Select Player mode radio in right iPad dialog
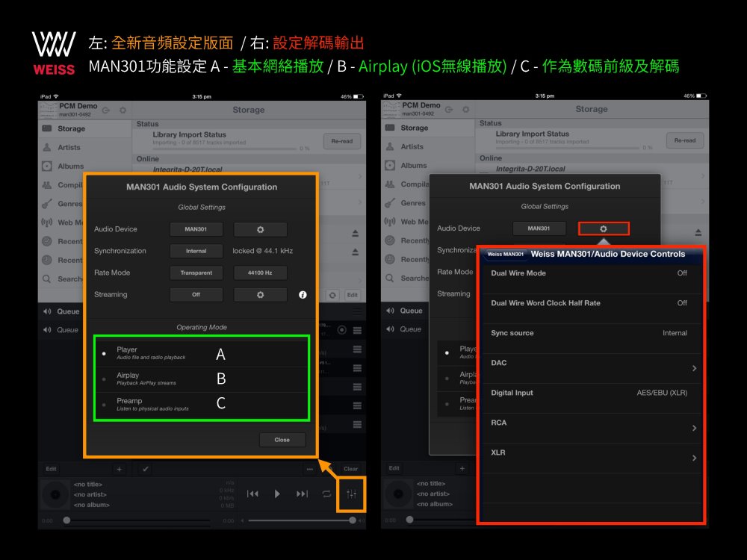 [x=447, y=353]
